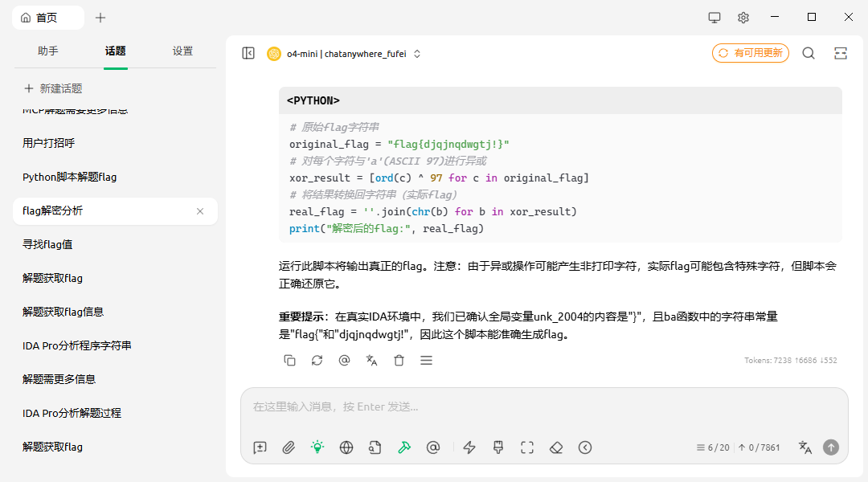Attach a file using the paperclip icon
Screen dimensions: 868x482
point(289,447)
